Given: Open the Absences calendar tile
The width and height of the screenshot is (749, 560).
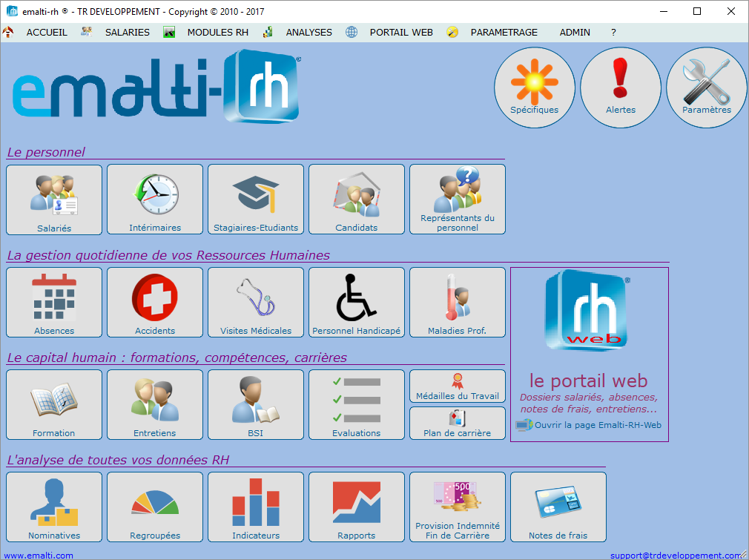Looking at the screenshot, I should (x=54, y=302).
